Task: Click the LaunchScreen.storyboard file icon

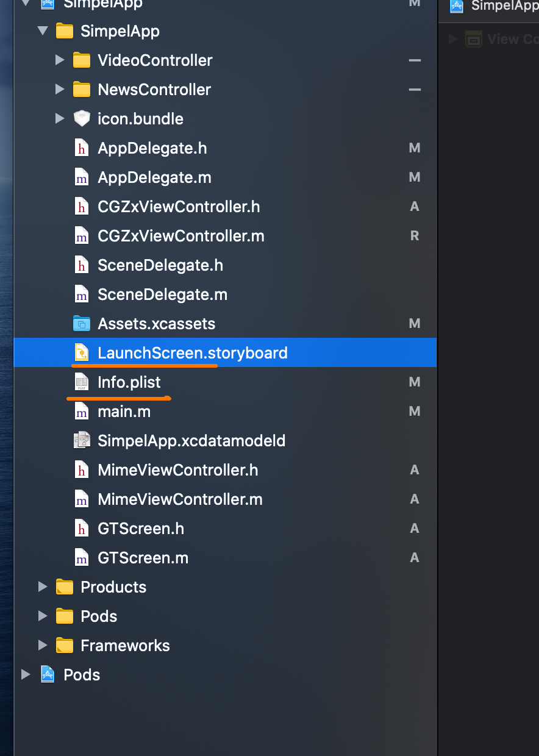Action: pyautogui.click(x=81, y=353)
